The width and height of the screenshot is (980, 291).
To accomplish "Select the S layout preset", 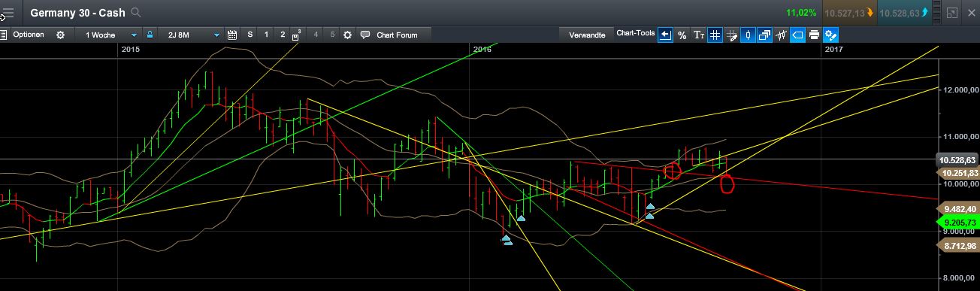I will pyautogui.click(x=250, y=35).
